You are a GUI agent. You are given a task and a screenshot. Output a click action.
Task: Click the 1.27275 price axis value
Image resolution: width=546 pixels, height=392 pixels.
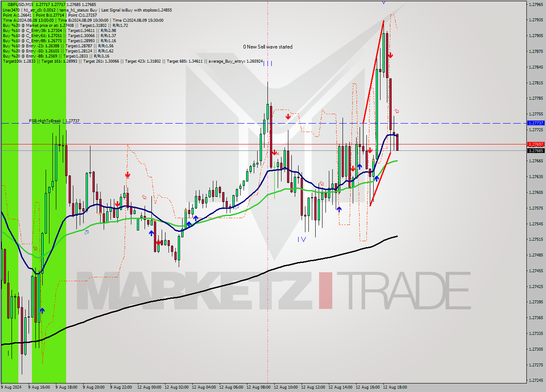pyautogui.click(x=536, y=365)
